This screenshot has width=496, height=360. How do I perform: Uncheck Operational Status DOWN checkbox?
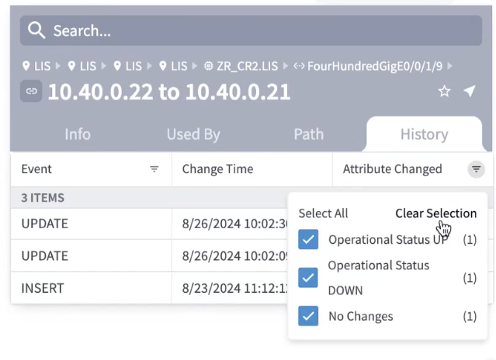point(308,278)
